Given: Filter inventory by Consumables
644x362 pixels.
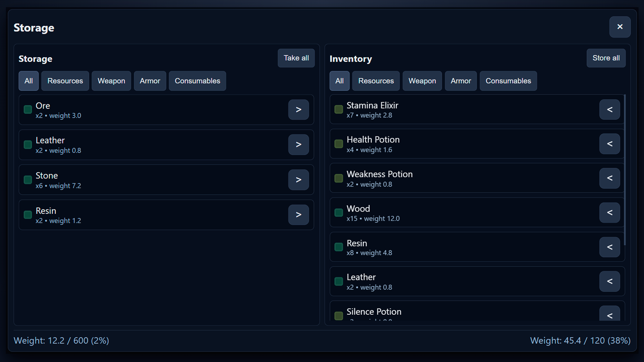Looking at the screenshot, I should [508, 81].
